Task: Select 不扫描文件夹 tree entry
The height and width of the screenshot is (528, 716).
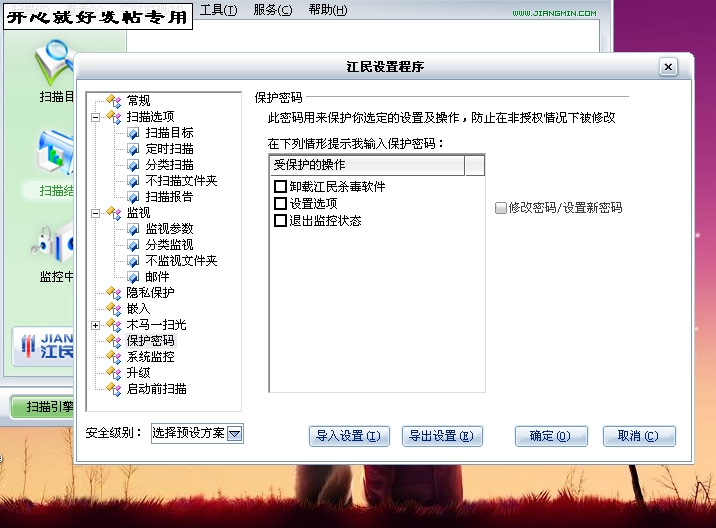Action: coord(181,181)
